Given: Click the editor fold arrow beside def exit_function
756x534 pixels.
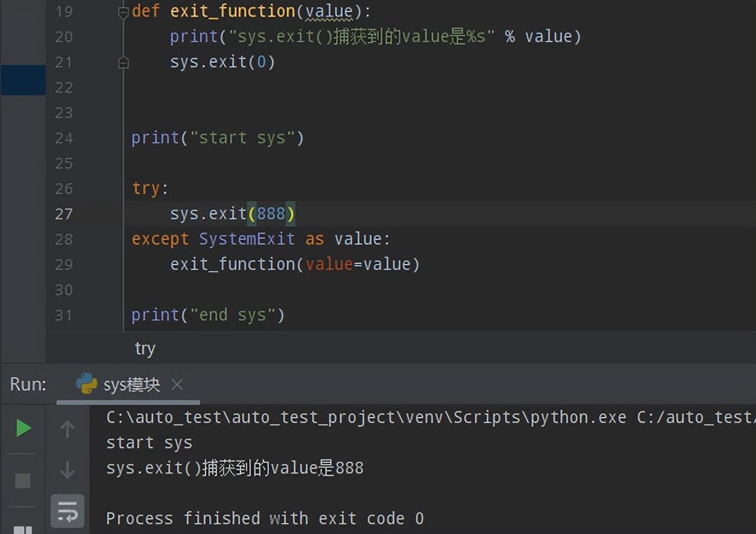Looking at the screenshot, I should (124, 10).
